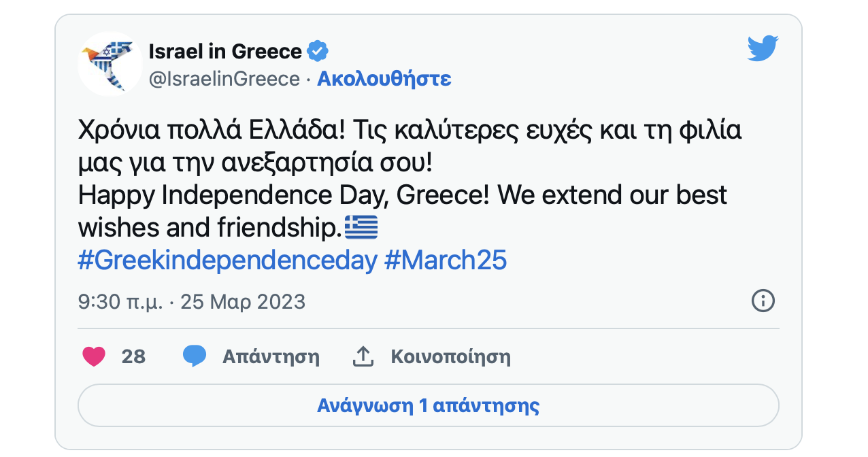
Task: Click the Twitter bird logo
Action: 763,49
